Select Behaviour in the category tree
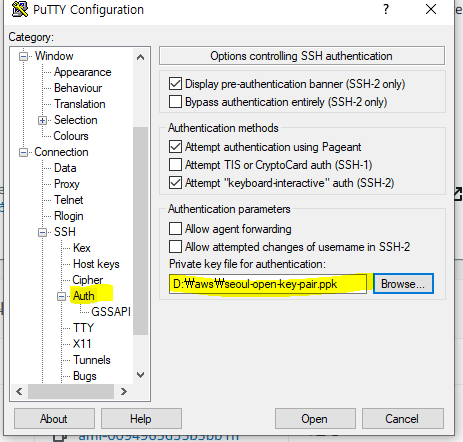The width and height of the screenshot is (463, 442). [x=78, y=88]
